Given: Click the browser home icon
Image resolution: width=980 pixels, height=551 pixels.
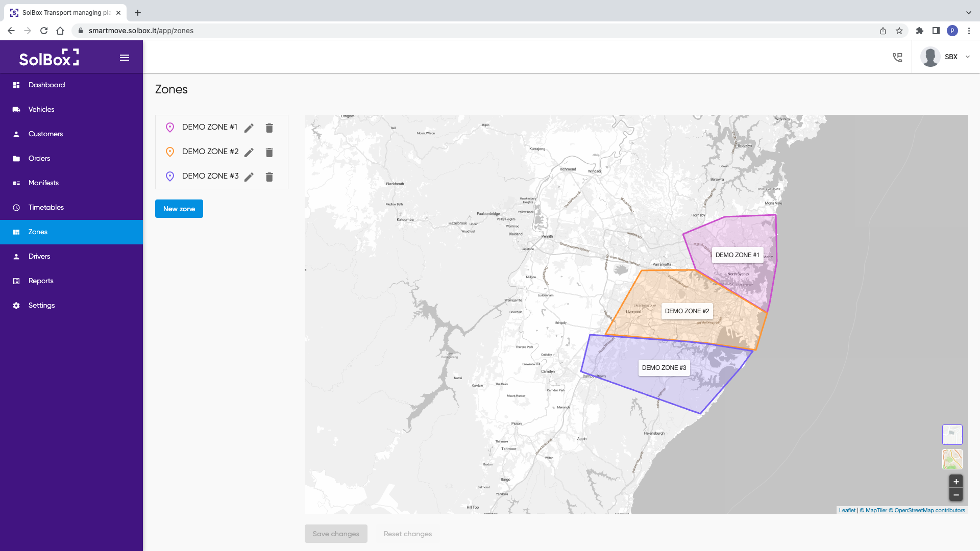Looking at the screenshot, I should [x=60, y=31].
